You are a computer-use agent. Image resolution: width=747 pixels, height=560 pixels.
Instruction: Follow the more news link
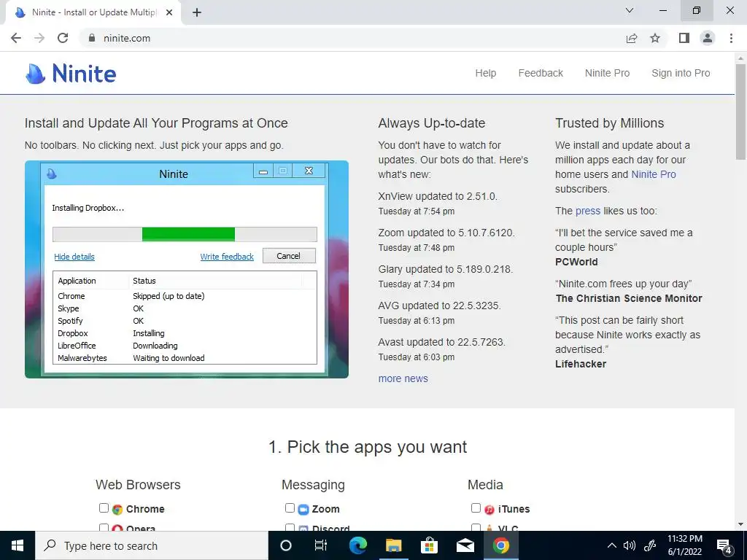(403, 378)
